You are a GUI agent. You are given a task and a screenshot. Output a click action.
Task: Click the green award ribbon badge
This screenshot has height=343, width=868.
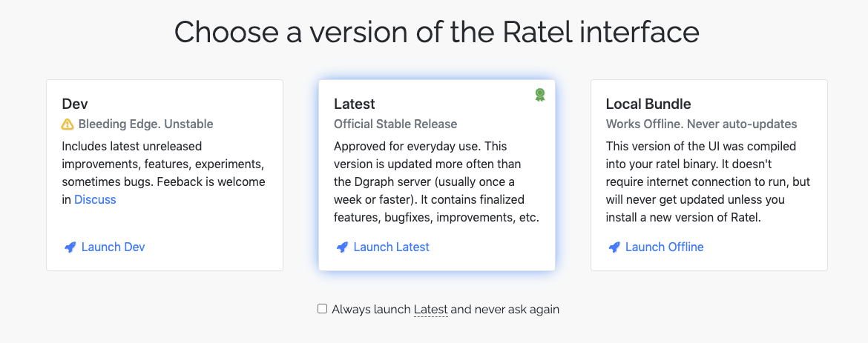(x=540, y=95)
